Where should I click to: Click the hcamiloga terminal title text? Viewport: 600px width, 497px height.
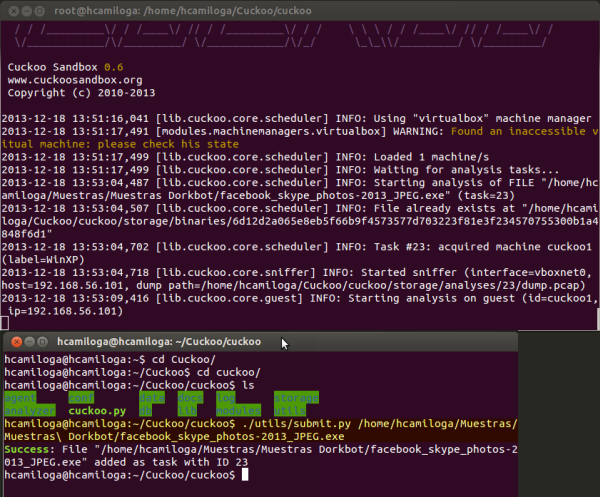point(159,342)
